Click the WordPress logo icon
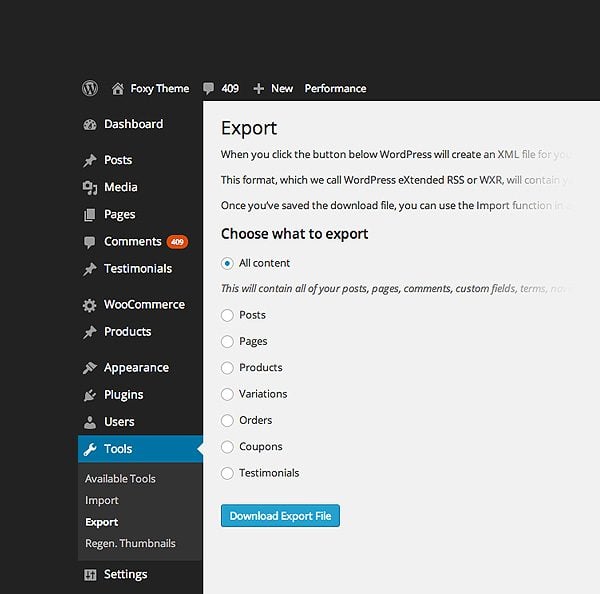Viewport: 600px width, 594px height. tap(90, 88)
